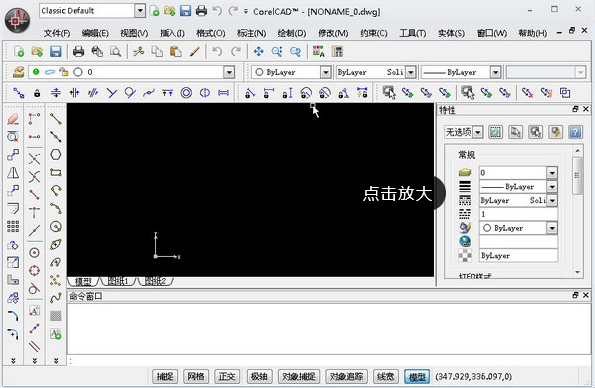The width and height of the screenshot is (595, 388).
Task: Open the ByLayer color dropdown in toolbar
Action: click(326, 72)
